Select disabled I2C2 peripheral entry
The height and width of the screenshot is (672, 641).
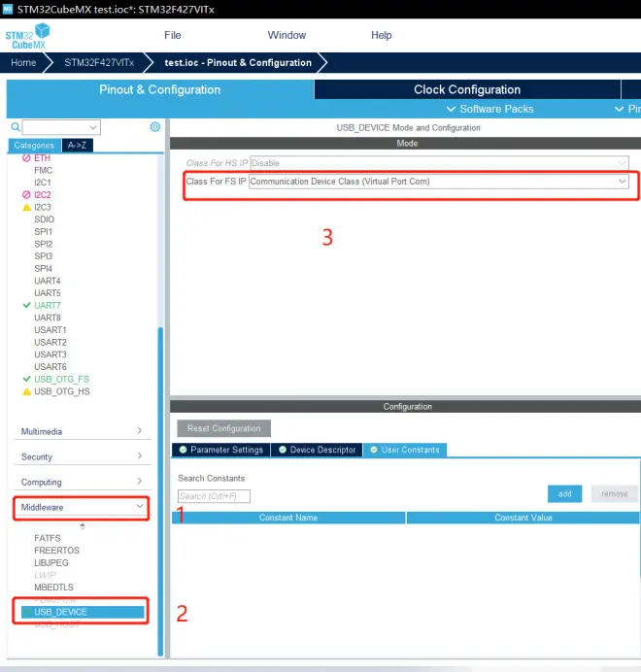pos(42,194)
